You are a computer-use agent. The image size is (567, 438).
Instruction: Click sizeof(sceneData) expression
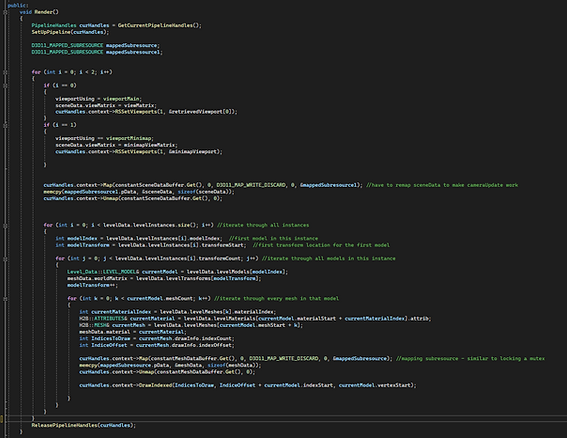204,192
